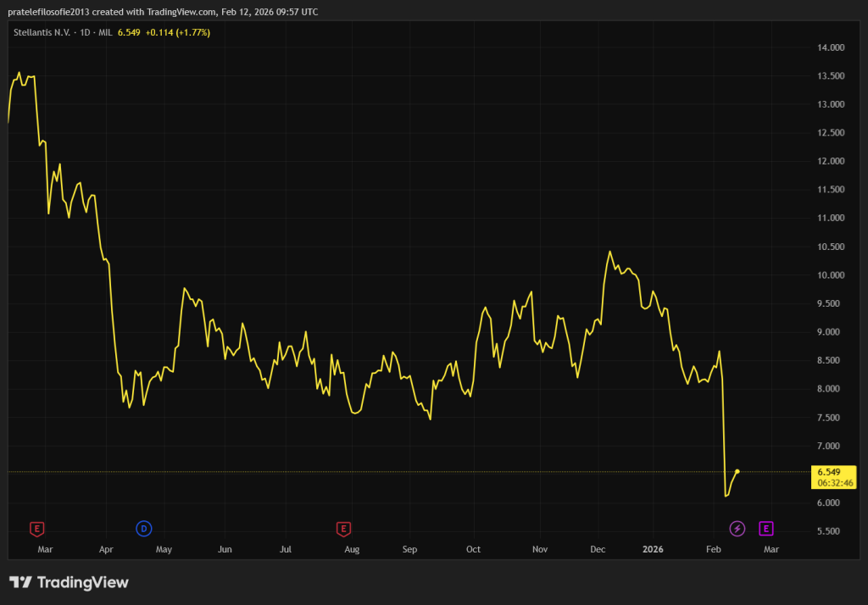Click the red earnings E marker near Aug
This screenshot has height=605, width=868.
(x=343, y=529)
